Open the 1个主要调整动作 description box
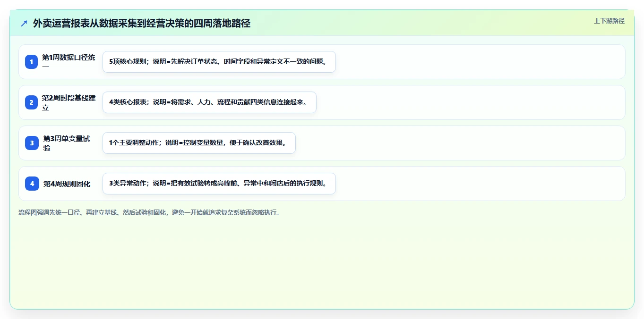This screenshot has height=319, width=644. tap(199, 143)
